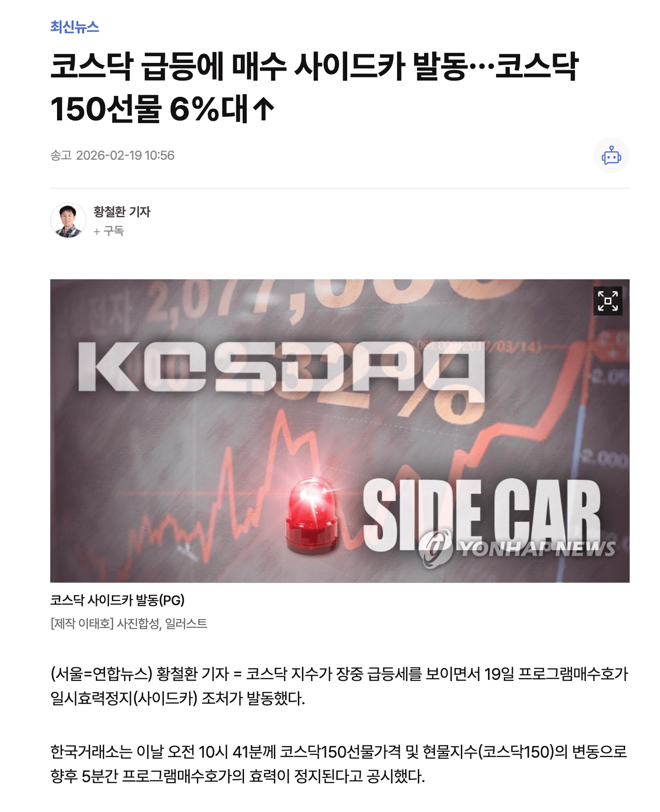Expand the article image to fullscreen
The width and height of the screenshot is (660, 812).
607,301
